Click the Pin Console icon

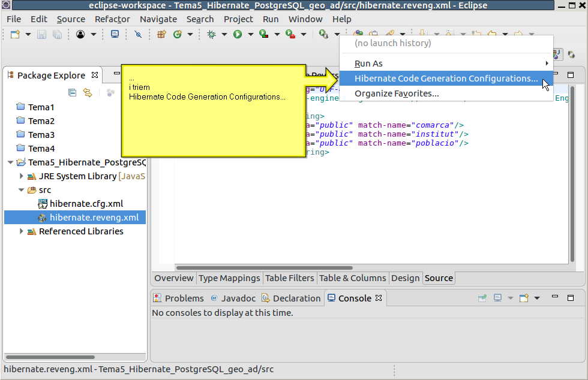pos(482,298)
